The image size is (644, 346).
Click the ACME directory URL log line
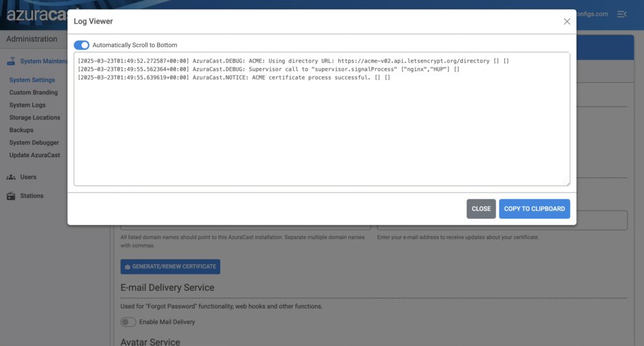(x=293, y=61)
